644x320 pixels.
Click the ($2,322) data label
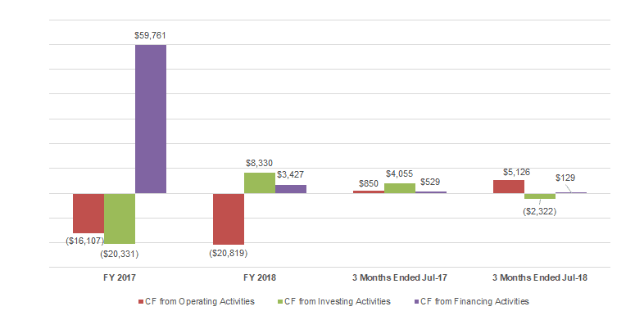[539, 212]
